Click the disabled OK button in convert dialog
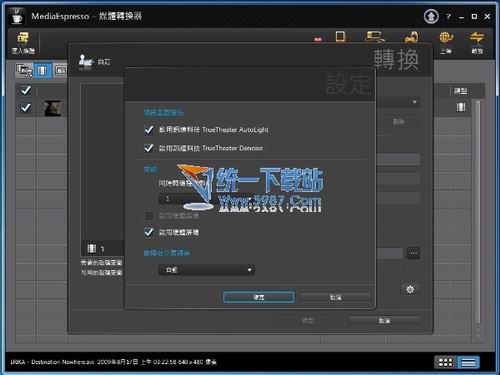Viewport: 500px width, 375px height. click(308, 321)
